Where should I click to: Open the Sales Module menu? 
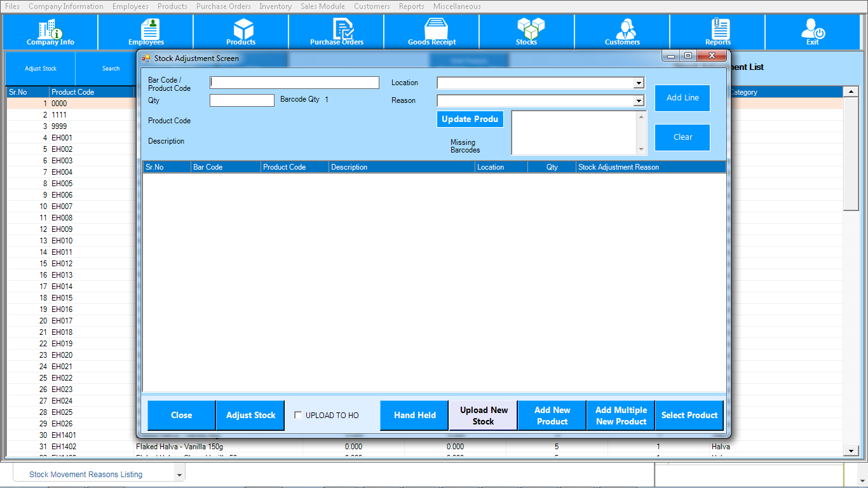(323, 6)
